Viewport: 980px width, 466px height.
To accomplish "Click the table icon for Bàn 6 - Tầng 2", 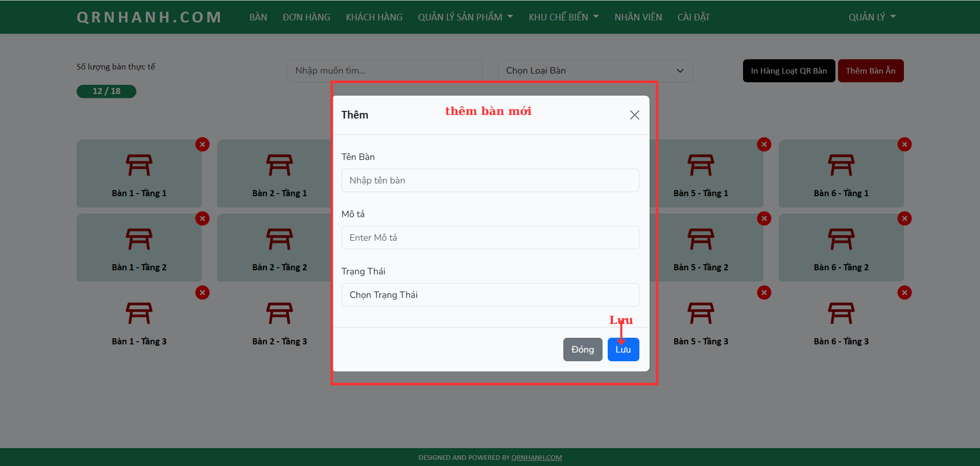I will (x=841, y=240).
